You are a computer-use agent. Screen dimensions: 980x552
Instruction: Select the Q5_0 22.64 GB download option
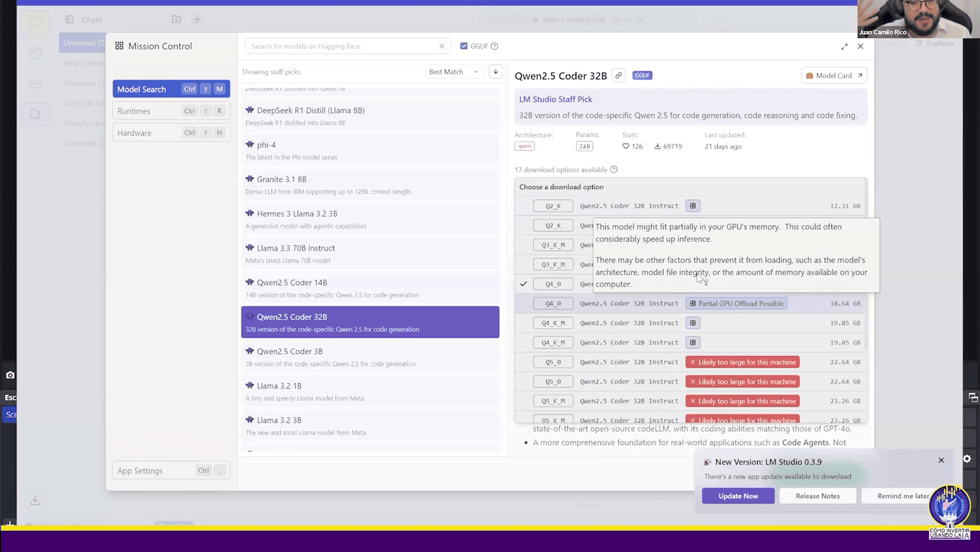point(553,362)
